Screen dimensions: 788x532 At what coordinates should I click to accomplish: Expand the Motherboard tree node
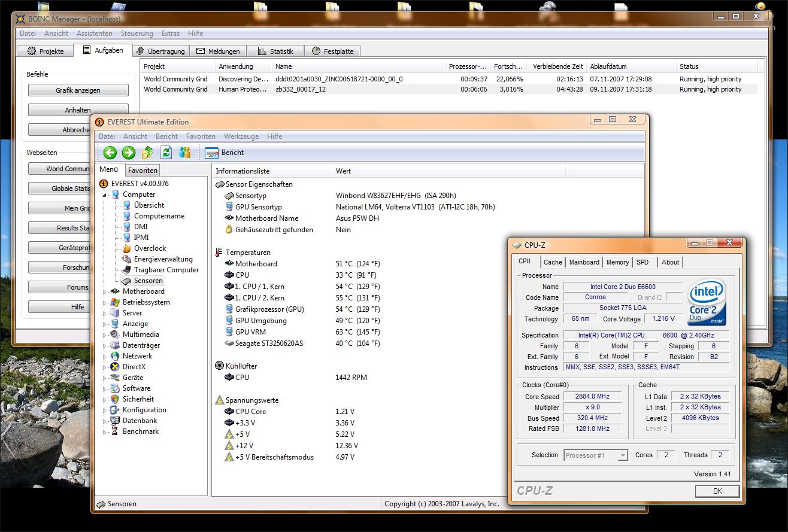click(105, 292)
